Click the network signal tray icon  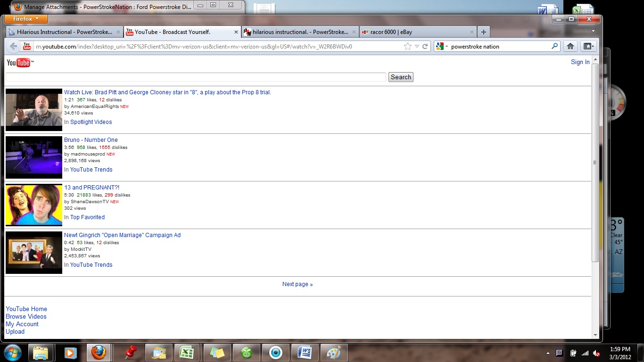(585, 353)
